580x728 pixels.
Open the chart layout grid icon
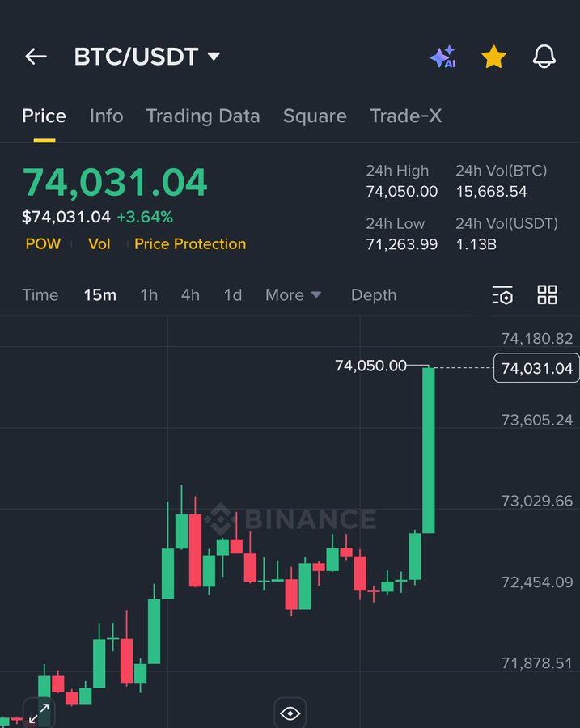click(548, 295)
